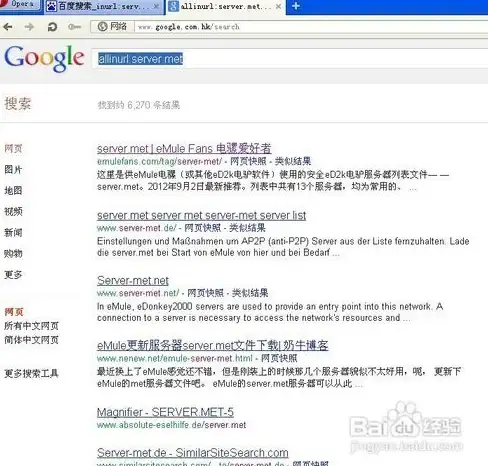The width and height of the screenshot is (488, 466).
Task: Open 类似结果 for emulefans.com result
Action: click(x=293, y=161)
